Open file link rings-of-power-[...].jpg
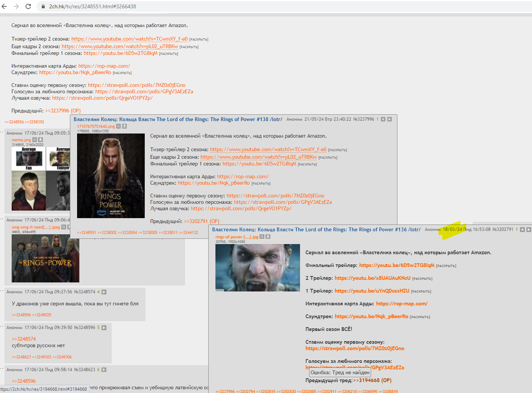This screenshot has width=532, height=393. pos(237,237)
